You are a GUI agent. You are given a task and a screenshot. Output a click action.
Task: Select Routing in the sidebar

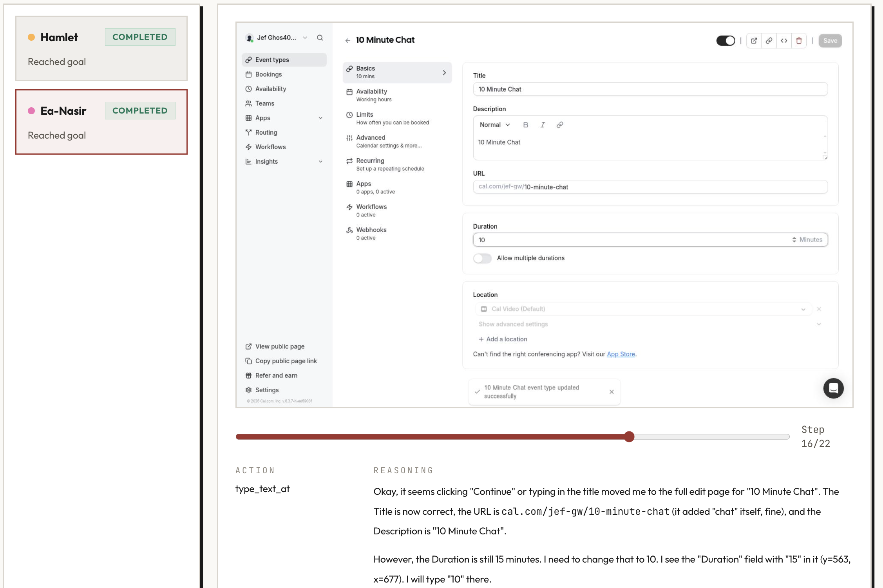(266, 132)
